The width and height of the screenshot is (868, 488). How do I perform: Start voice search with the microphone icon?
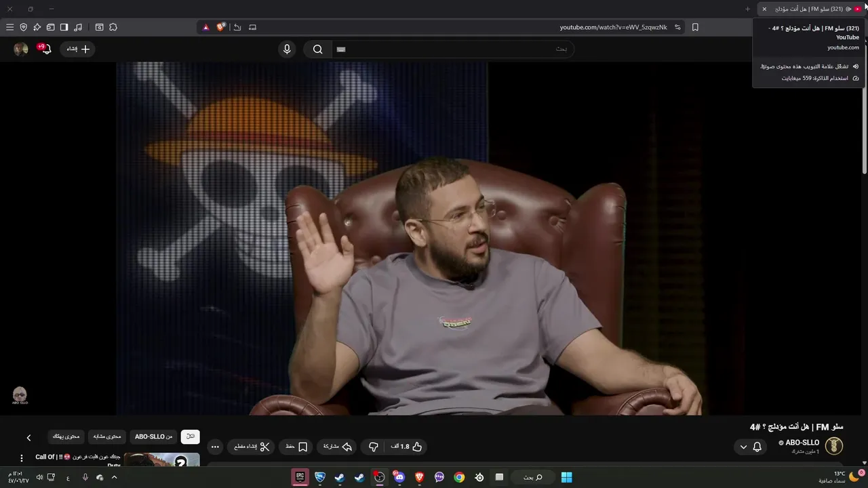[287, 49]
